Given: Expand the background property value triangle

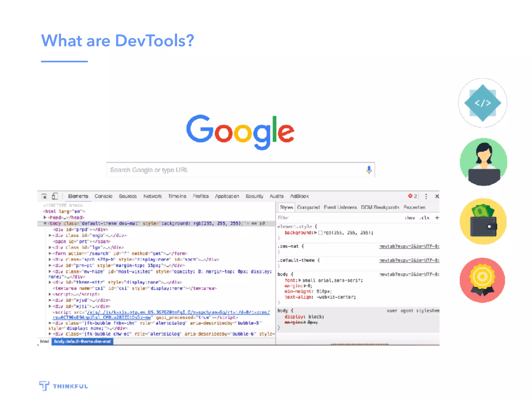Looking at the screenshot, I should point(316,233).
